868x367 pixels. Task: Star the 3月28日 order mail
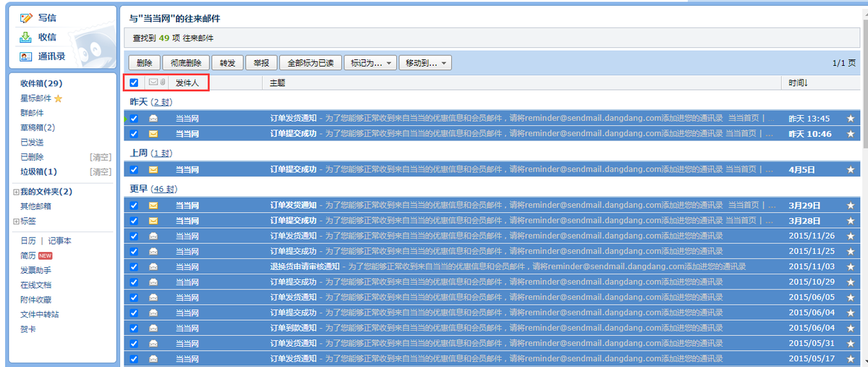click(851, 221)
